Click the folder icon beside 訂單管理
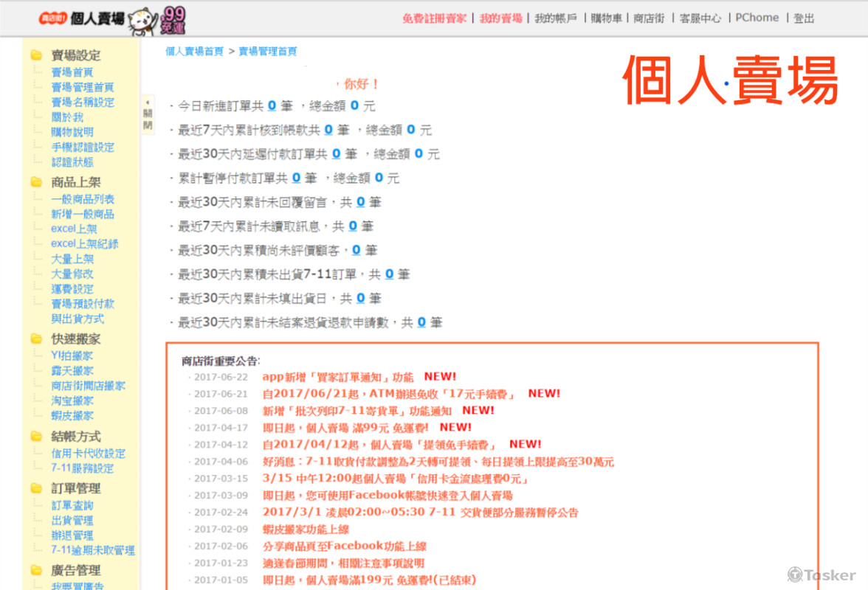This screenshot has width=868, height=590. [35, 488]
